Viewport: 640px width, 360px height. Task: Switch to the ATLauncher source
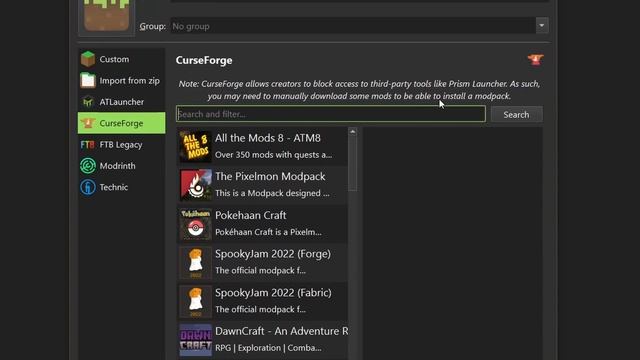pos(122,102)
